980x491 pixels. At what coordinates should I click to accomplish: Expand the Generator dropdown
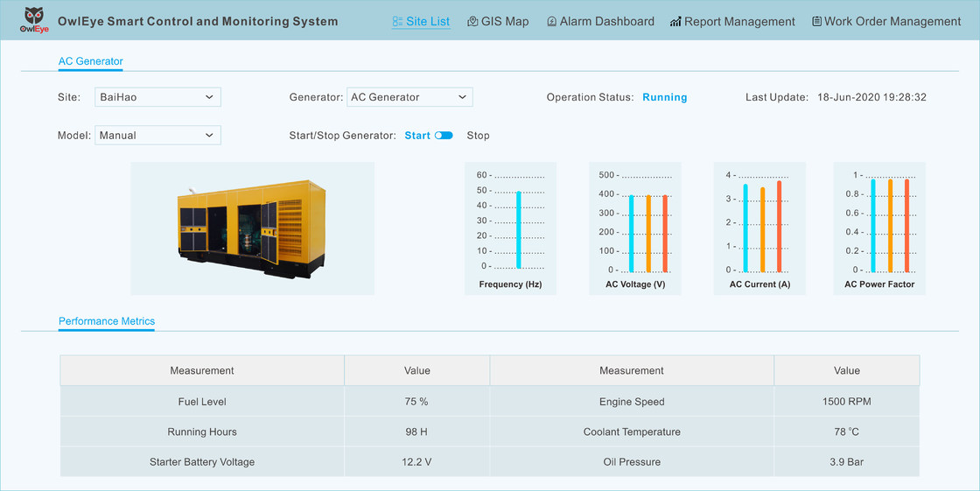(409, 97)
